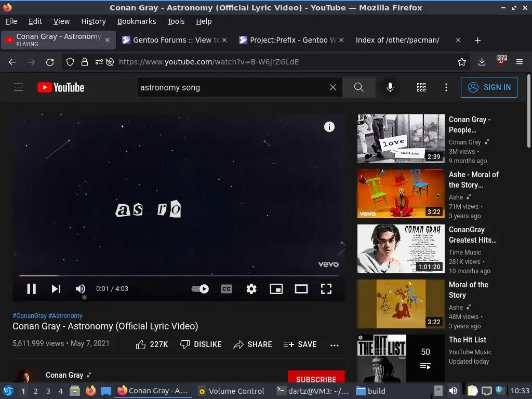Open a new browser tab
This screenshot has width=532, height=399.
478,41
